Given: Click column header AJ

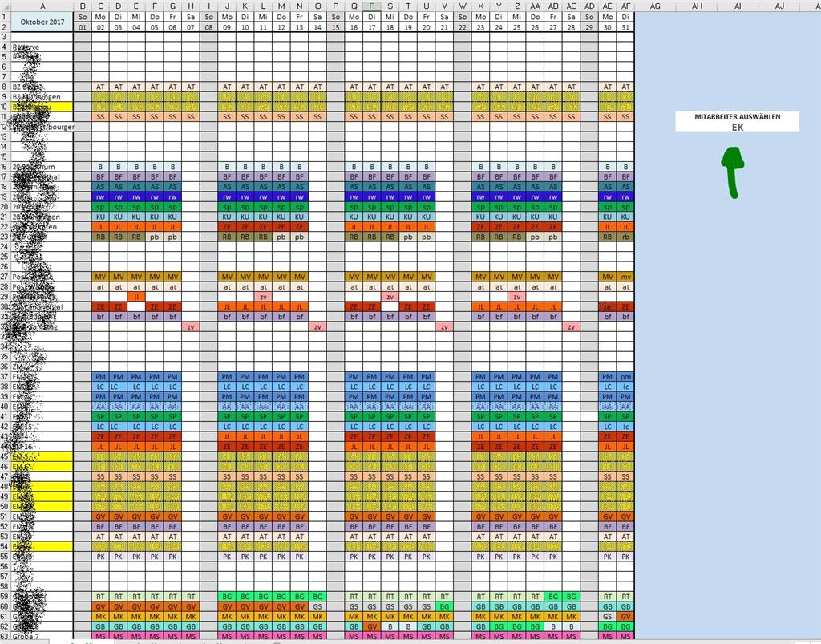Looking at the screenshot, I should 779,6.
